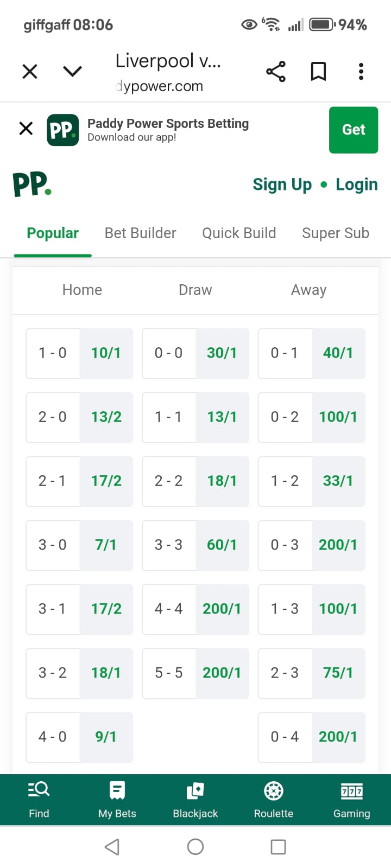The height and width of the screenshot is (868, 391).
Task: Switch to the Bet Builder tab
Action: (x=140, y=233)
